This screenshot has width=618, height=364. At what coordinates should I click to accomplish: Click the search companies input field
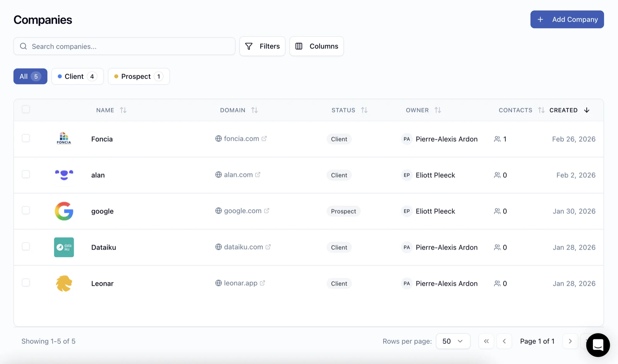click(x=124, y=46)
